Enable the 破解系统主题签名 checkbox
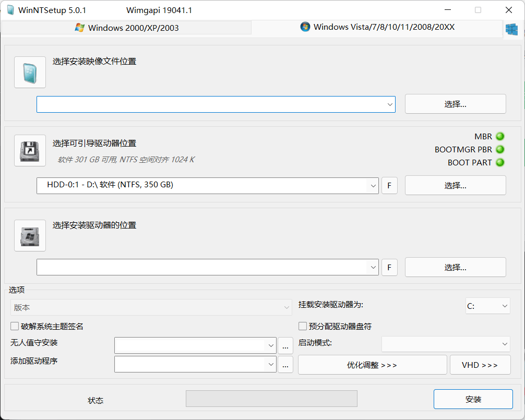 (15, 327)
